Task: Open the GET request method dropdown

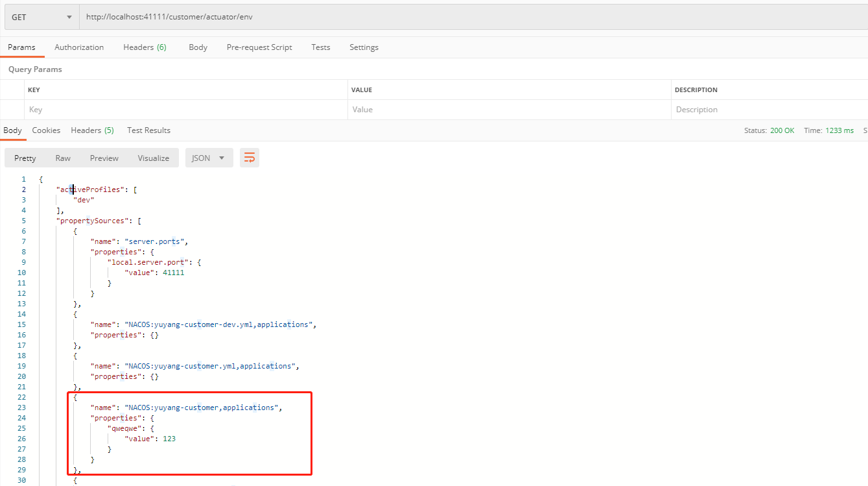Action: 41,16
